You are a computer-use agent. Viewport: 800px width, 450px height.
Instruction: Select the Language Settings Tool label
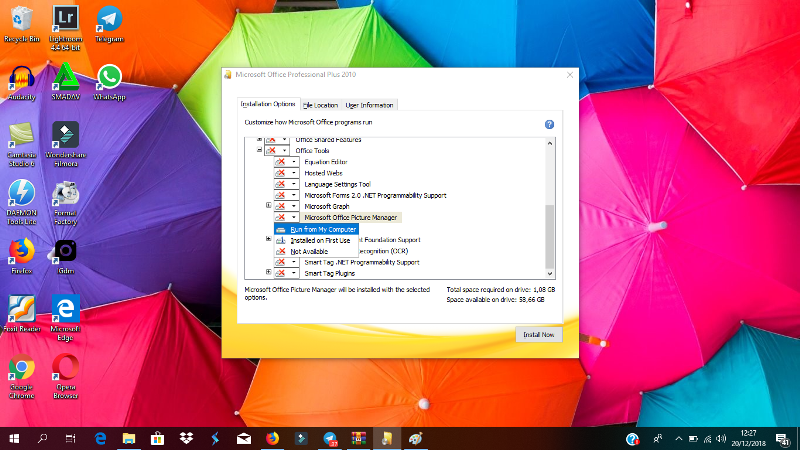(337, 184)
